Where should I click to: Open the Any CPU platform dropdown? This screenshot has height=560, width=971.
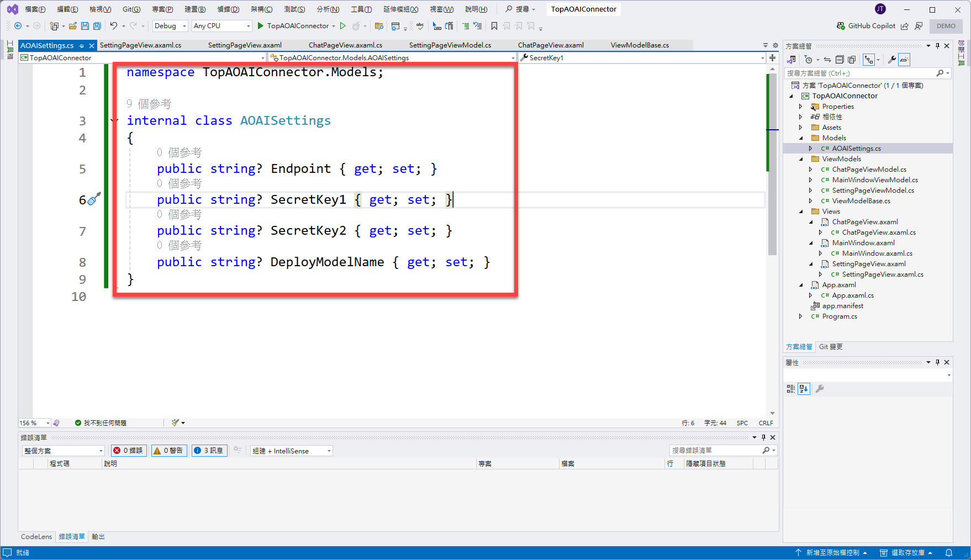[221, 26]
